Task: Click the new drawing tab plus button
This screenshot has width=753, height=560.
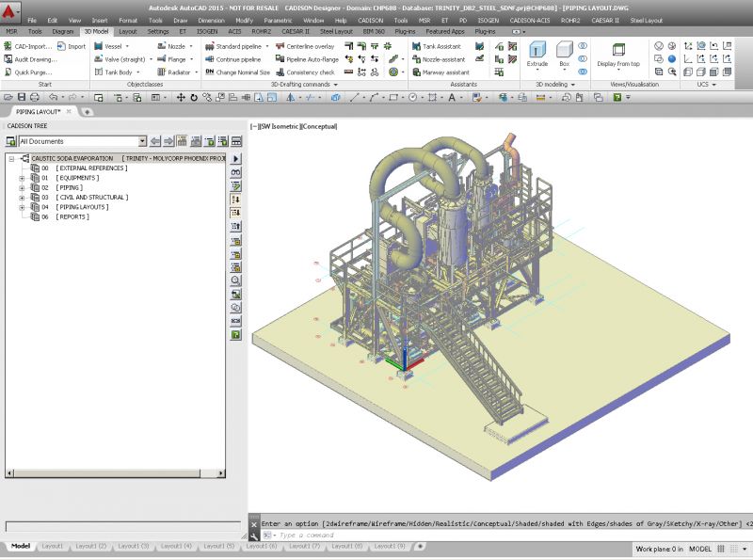Action: [x=88, y=112]
